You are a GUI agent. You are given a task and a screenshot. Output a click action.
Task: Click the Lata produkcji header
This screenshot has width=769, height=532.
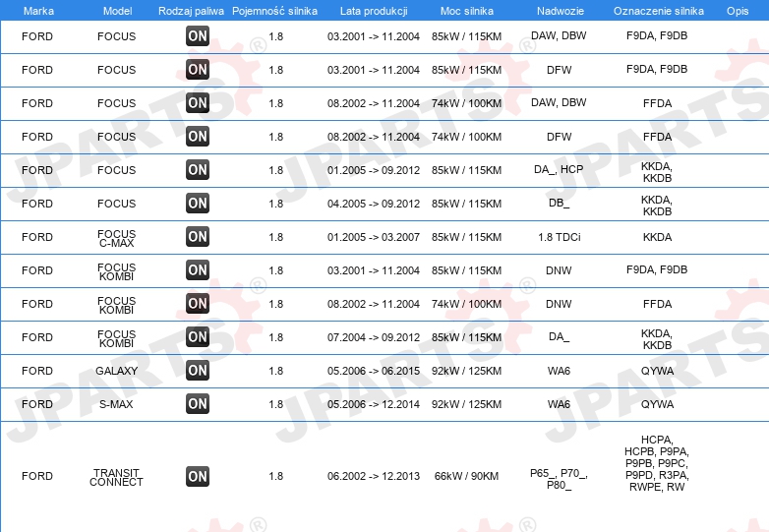point(374,11)
